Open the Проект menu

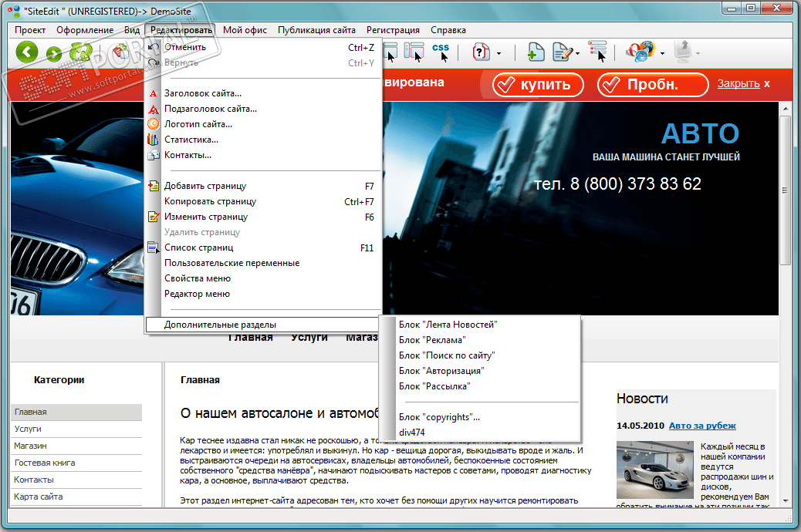30,30
